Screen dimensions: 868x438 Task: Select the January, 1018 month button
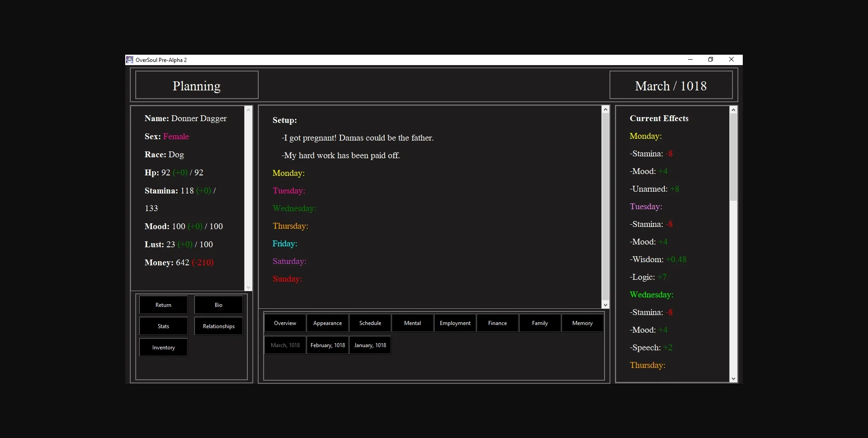coord(370,345)
